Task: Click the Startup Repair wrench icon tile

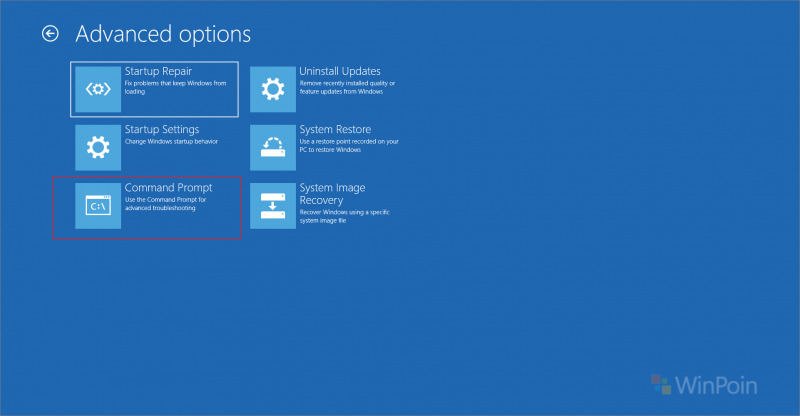Action: [98, 89]
